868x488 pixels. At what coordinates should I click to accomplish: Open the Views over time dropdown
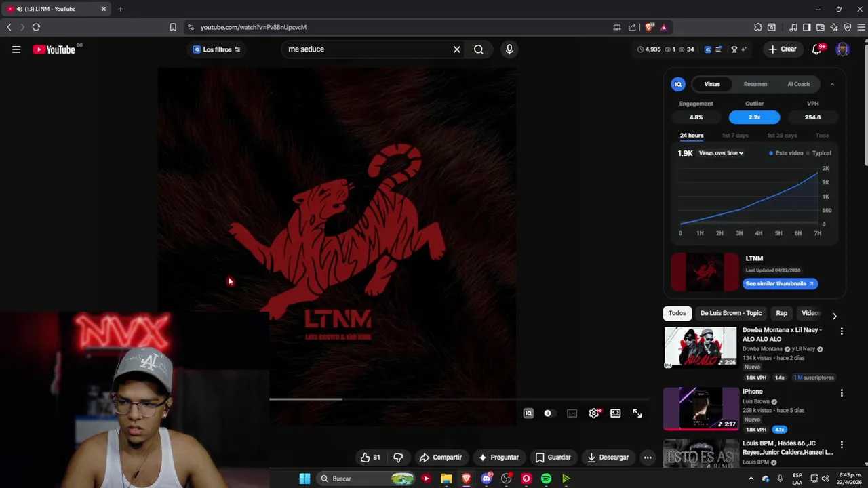coord(721,153)
